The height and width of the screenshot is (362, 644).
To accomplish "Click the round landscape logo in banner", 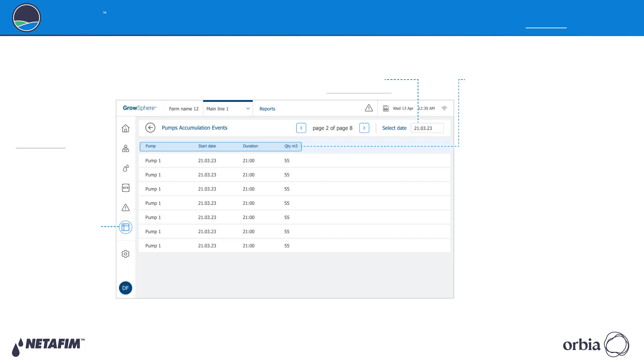I will coord(26,18).
